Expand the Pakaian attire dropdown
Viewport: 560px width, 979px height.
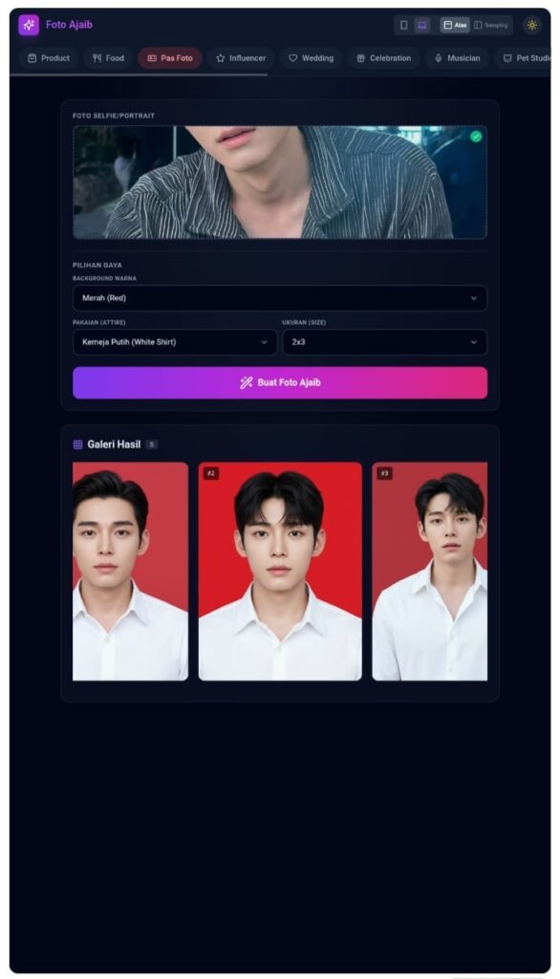tap(175, 342)
